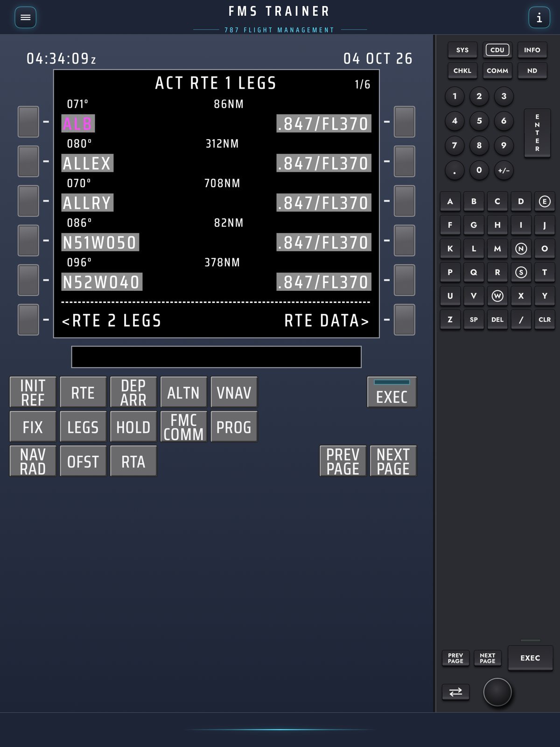560x747 pixels.
Task: Select the CHKL mode key
Action: pos(462,70)
